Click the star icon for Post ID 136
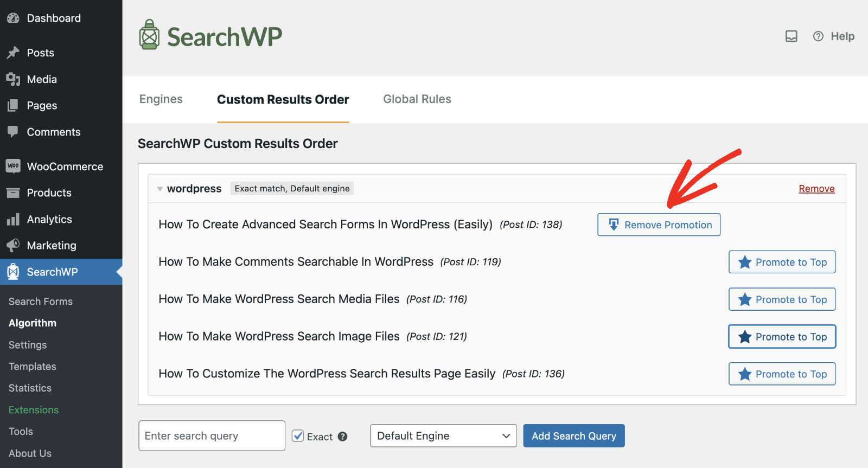 (x=745, y=374)
